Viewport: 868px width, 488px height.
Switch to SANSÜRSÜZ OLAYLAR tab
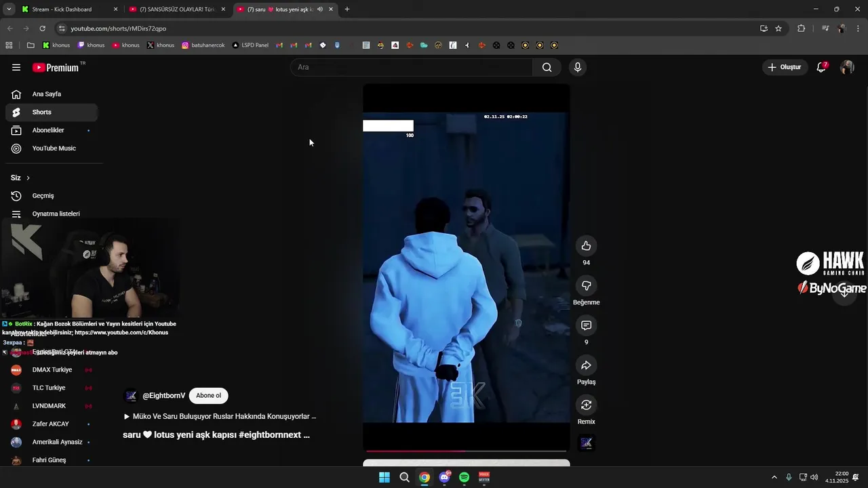coord(176,9)
